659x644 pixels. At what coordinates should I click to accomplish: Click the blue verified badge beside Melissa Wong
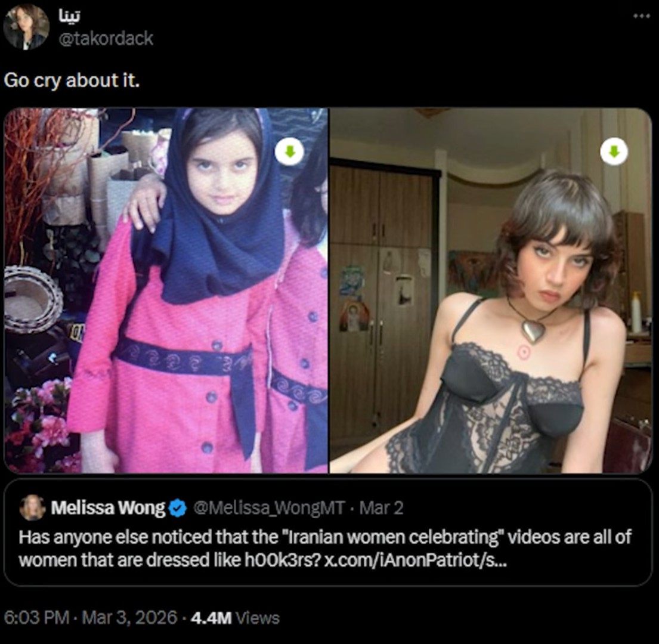(x=177, y=508)
